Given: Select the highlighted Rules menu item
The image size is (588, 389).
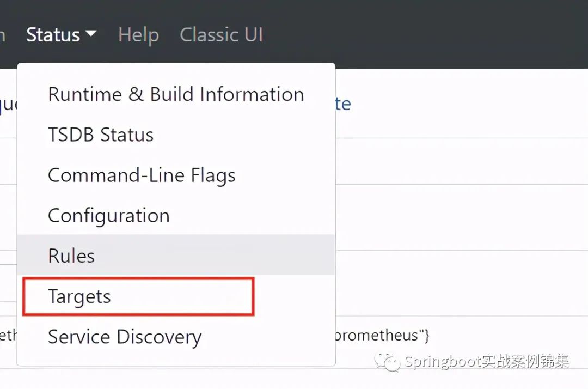Looking at the screenshot, I should 176,255.
